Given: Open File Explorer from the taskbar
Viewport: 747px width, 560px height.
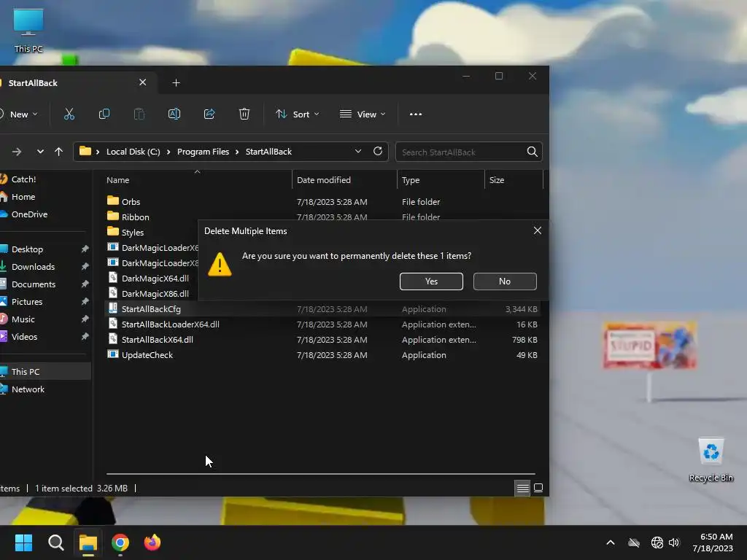Looking at the screenshot, I should point(88,542).
